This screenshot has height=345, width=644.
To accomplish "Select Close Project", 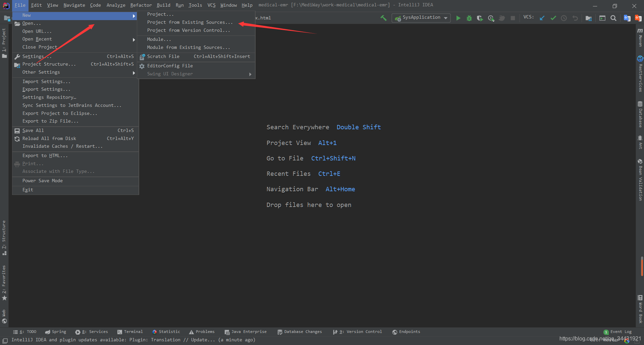I will click(x=75, y=47).
